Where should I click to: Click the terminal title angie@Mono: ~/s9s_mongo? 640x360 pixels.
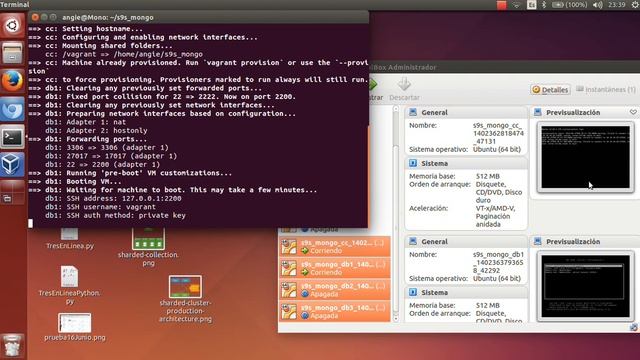click(x=108, y=18)
